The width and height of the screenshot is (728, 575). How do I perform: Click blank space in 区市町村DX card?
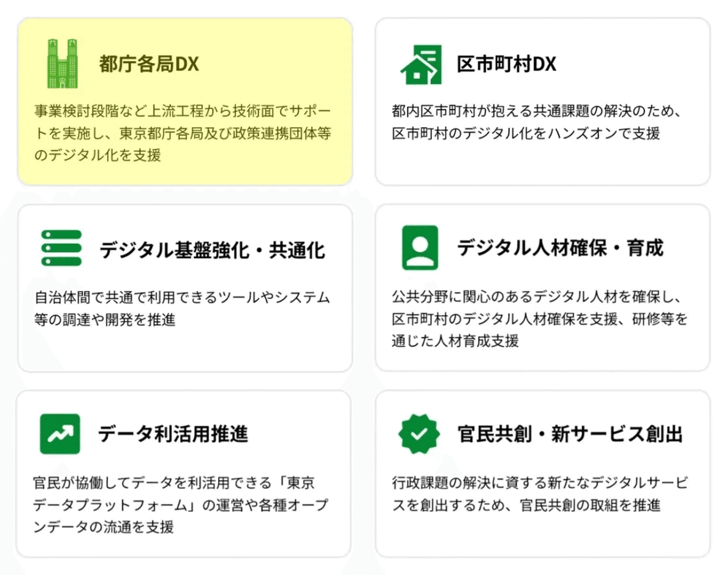coord(542,164)
